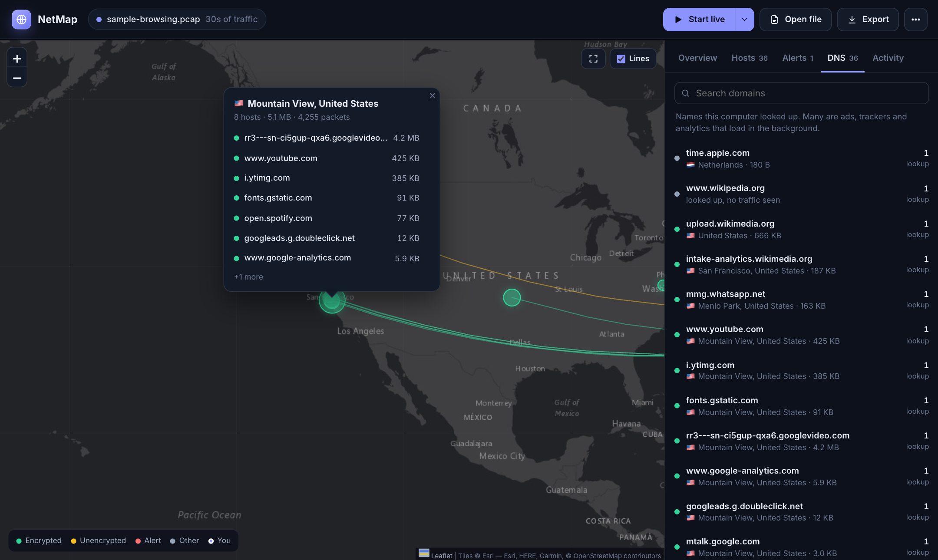This screenshot has width=938, height=560.
Task: Select googleads.g.doubleclick.net in the popup
Action: coord(327,238)
